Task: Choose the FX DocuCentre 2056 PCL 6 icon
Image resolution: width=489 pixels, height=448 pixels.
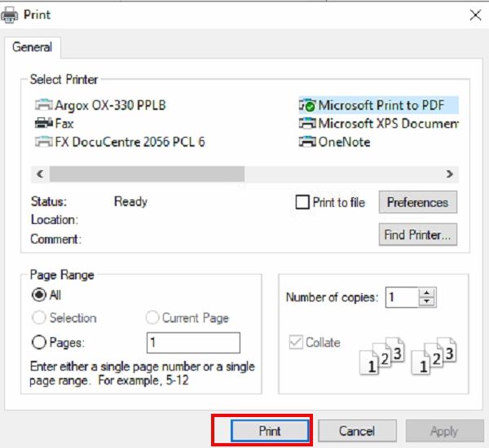Action: 44,143
